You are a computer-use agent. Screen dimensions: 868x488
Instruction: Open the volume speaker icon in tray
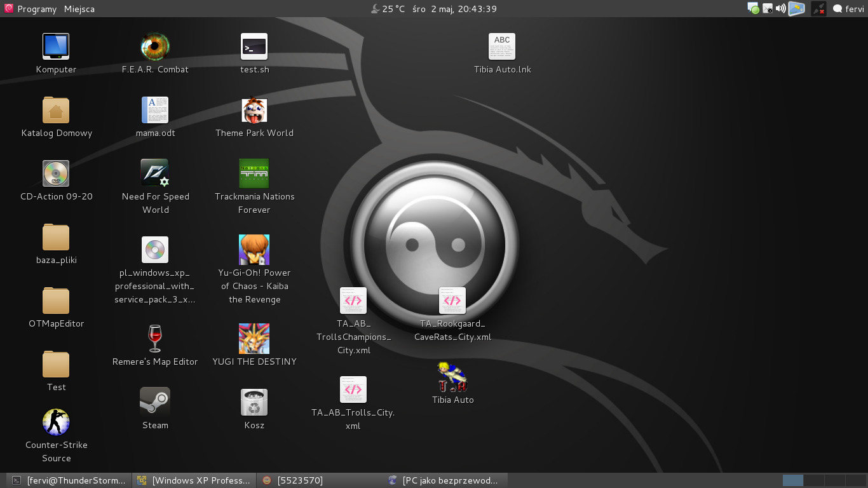[781, 9]
